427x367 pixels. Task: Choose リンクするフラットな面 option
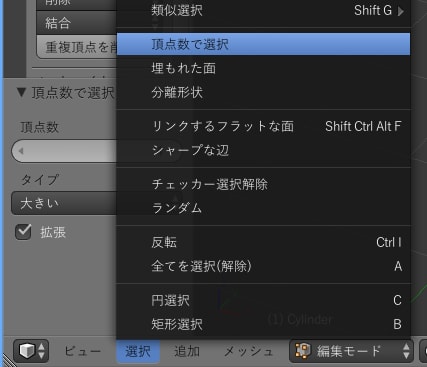(x=263, y=126)
